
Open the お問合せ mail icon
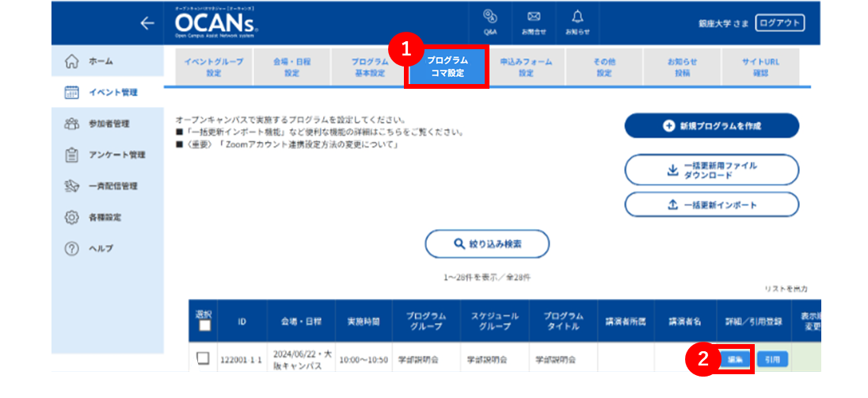pyautogui.click(x=534, y=23)
